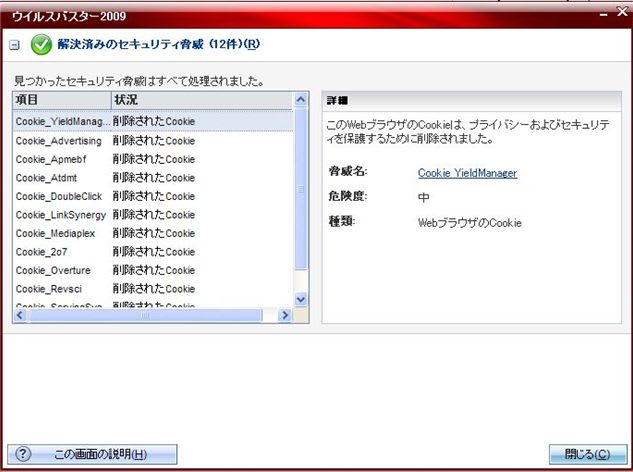The width and height of the screenshot is (633, 472).
Task: Select the Cookie_YieldManag... row
Action: tap(153, 121)
